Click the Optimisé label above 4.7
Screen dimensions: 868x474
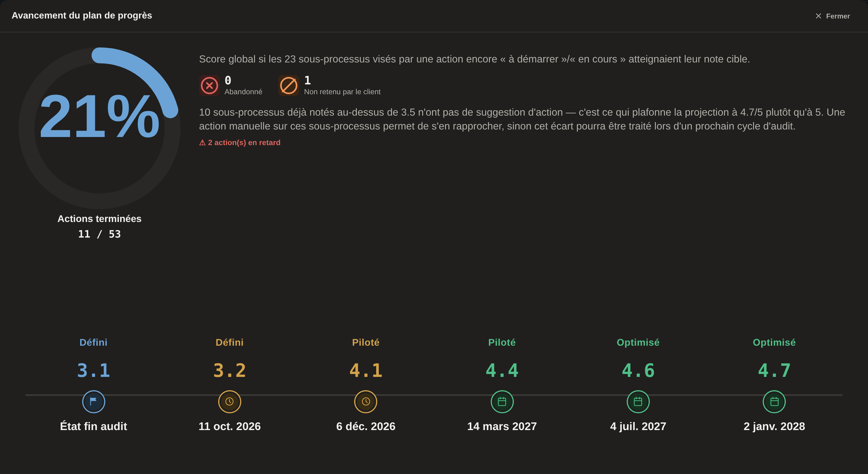(774, 343)
